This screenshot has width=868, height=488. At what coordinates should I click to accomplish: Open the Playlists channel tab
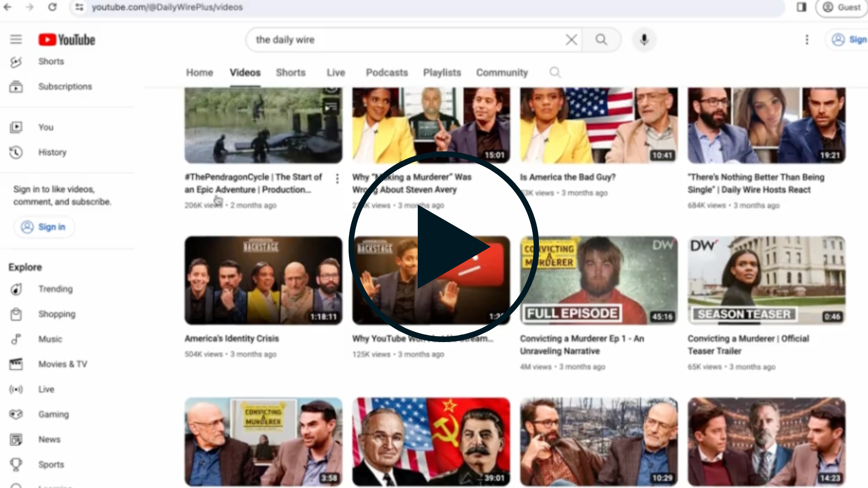tap(442, 72)
